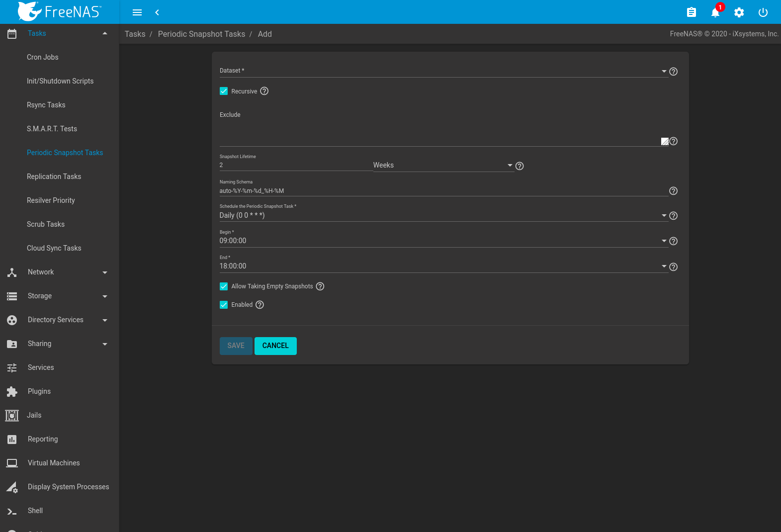Toggle Allow Taking Empty Snapshots checkbox

coord(224,286)
